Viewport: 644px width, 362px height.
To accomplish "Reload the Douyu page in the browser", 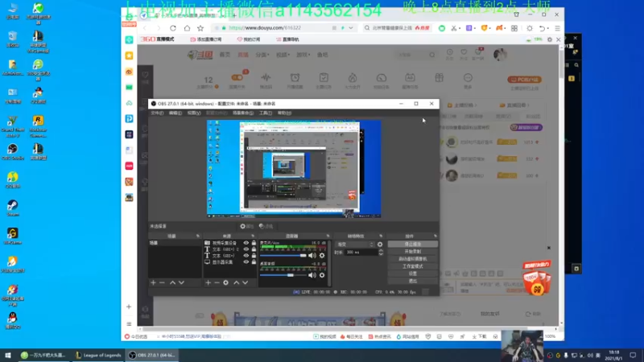I will click(x=173, y=28).
